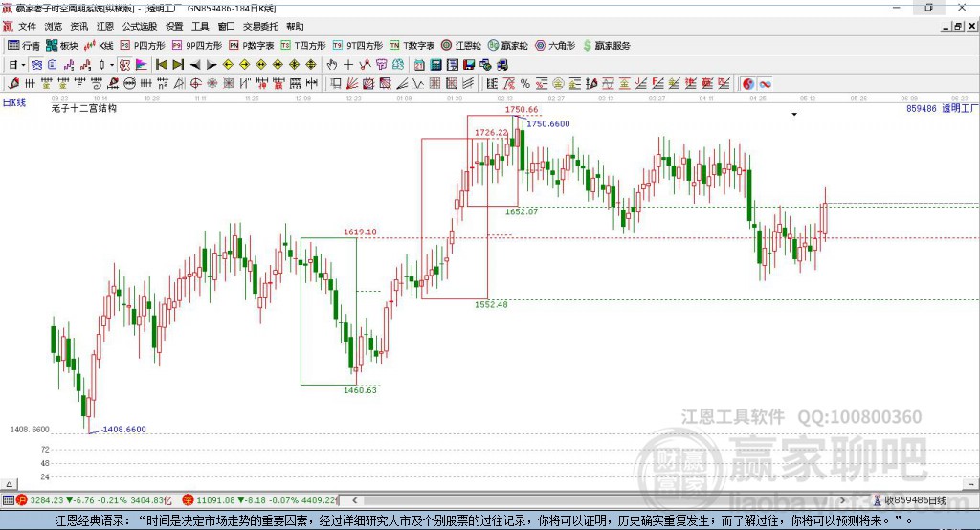The height and width of the screenshot is (530, 980).
Task: Click Shanghai index 3284.23 status entry
Action: tap(94, 500)
